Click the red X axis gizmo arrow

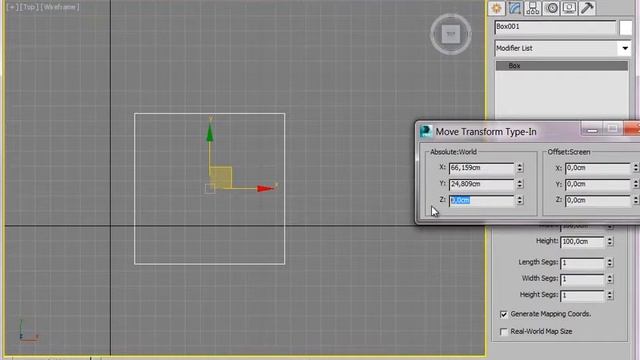pos(265,188)
